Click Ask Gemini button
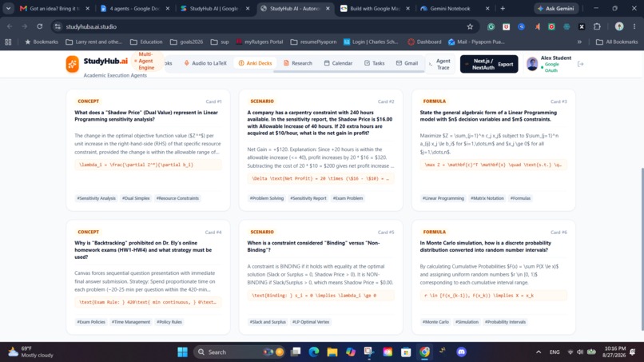 point(557,8)
